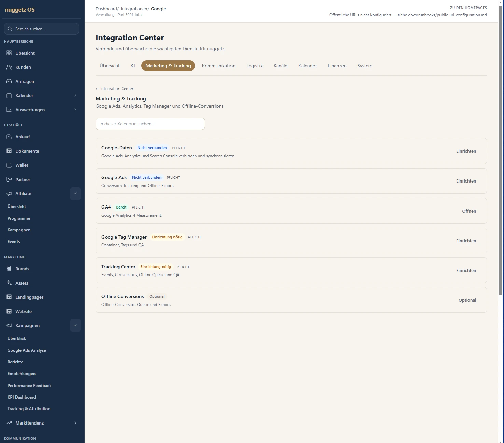Viewport: 504px width, 443px height.
Task: Collapse the Affiliate submenu
Action: tap(75, 193)
